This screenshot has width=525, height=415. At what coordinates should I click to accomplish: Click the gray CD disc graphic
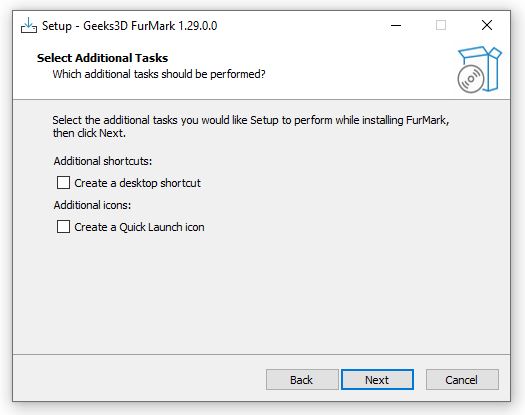[471, 79]
